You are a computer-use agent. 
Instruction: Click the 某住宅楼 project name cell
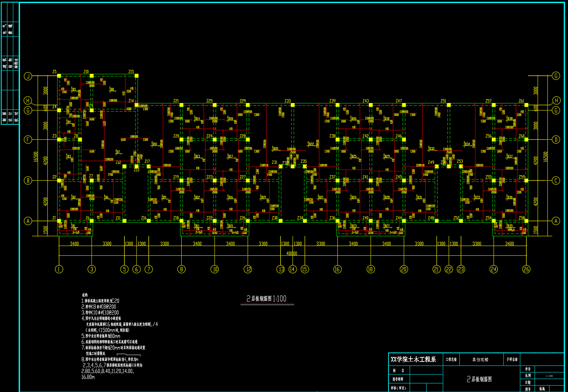pos(480,359)
